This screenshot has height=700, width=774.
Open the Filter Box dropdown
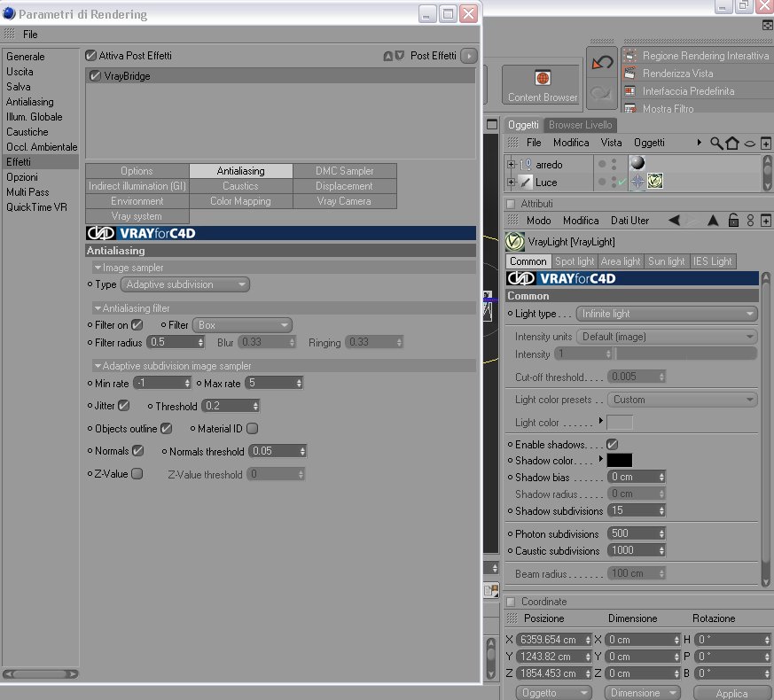tap(242, 325)
